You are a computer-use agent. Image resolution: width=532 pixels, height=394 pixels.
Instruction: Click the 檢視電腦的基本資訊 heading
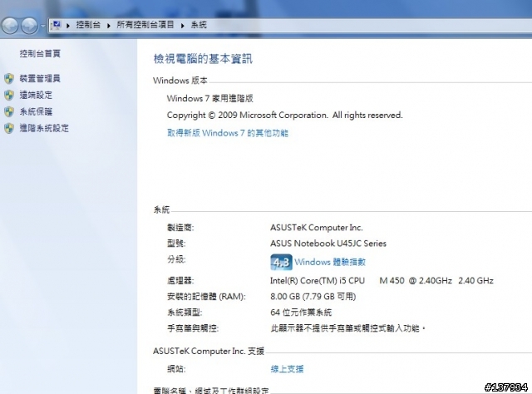click(x=203, y=59)
